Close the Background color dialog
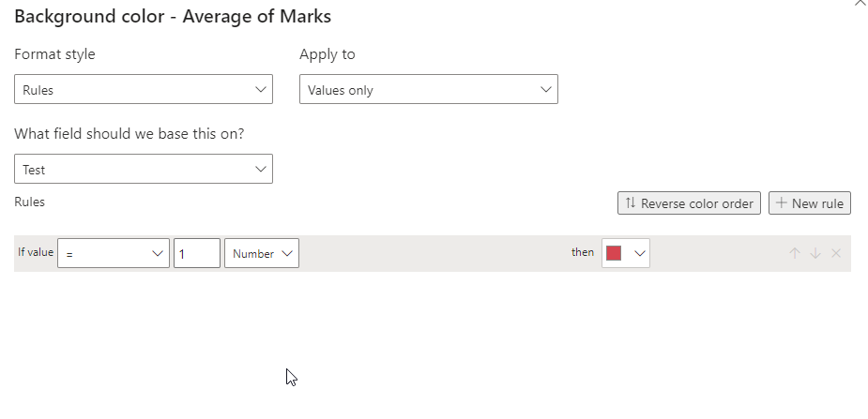The height and width of the screenshot is (419, 868). [x=860, y=3]
